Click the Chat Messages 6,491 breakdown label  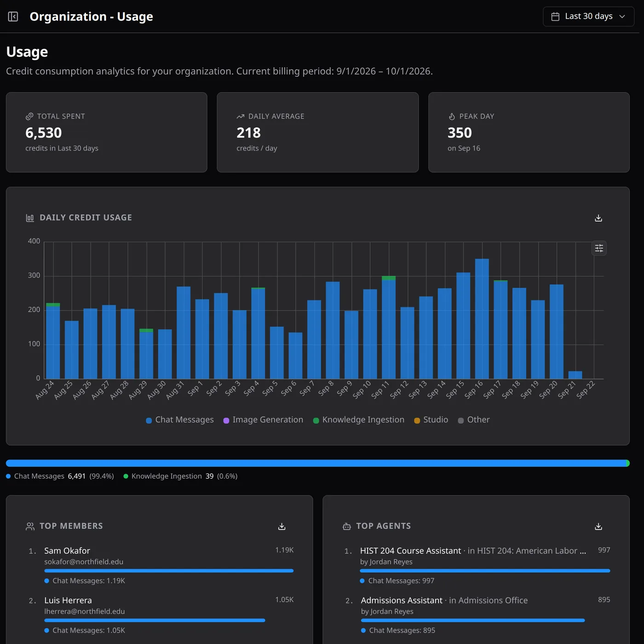pos(60,476)
